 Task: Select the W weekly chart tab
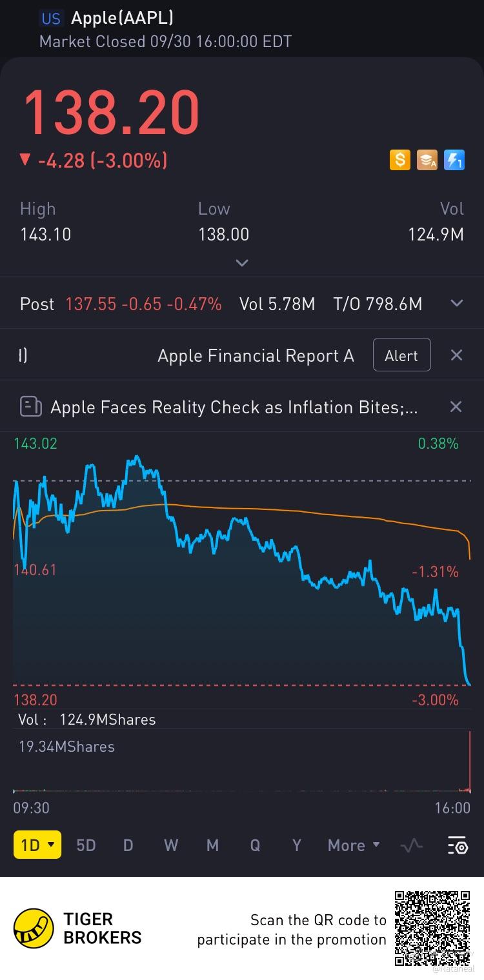coord(170,845)
